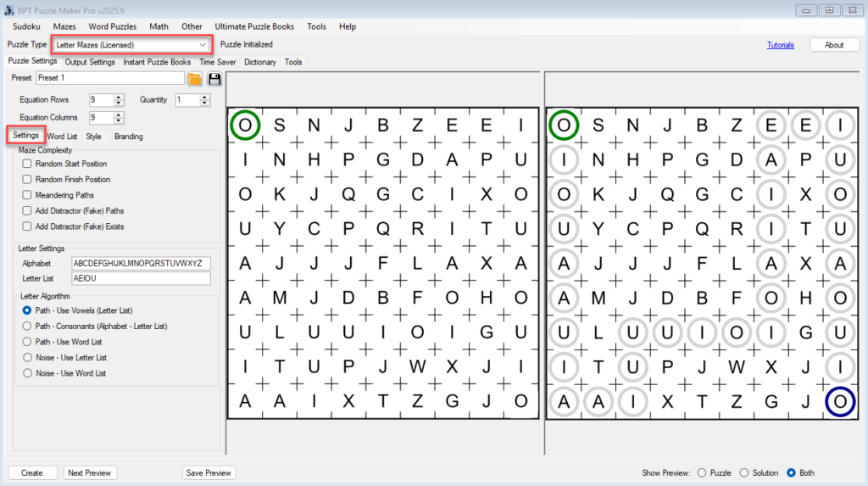The width and height of the screenshot is (868, 486).
Task: Decrease Equation Columns with down arrow
Action: click(119, 121)
